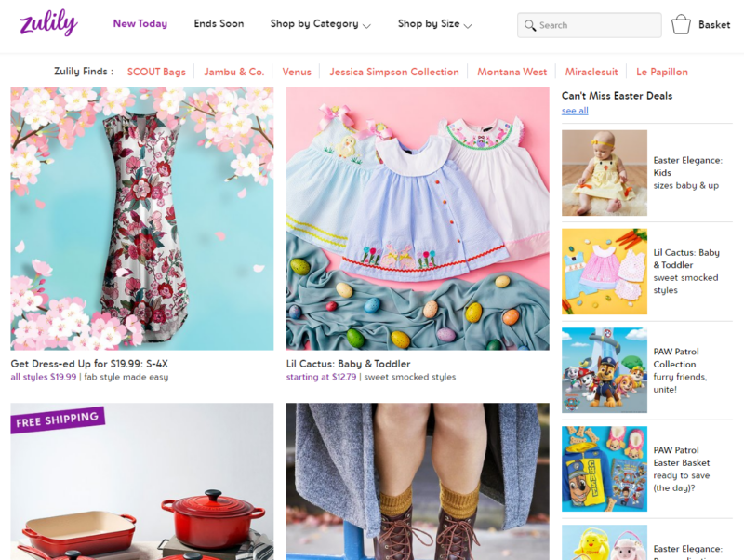
Task: Expand the Shop by Category chevron
Action: 366,26
